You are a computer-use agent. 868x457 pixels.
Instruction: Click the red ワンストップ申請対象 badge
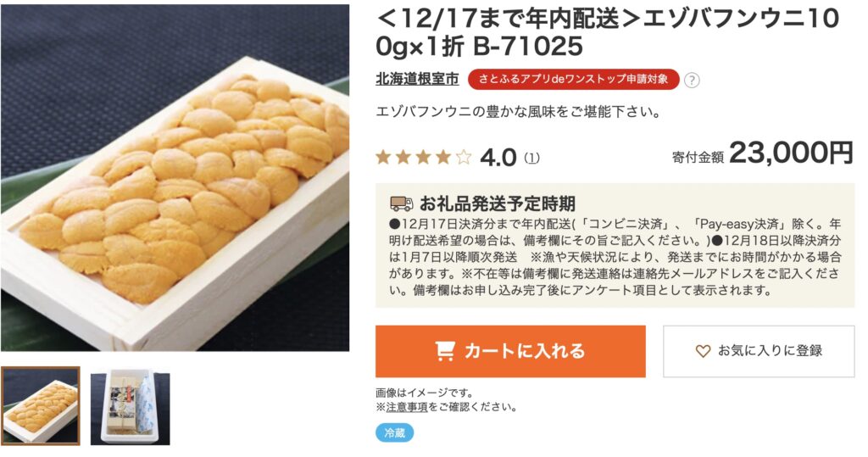click(574, 79)
